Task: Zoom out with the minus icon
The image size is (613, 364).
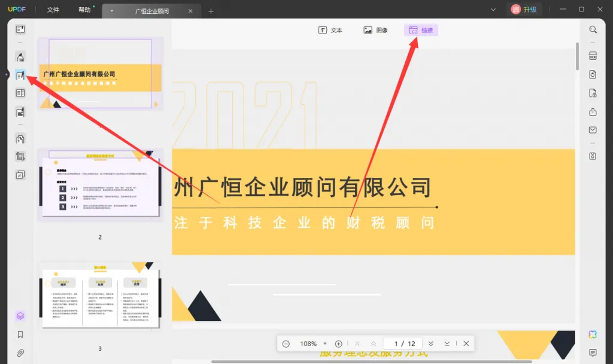Action: 286,344
